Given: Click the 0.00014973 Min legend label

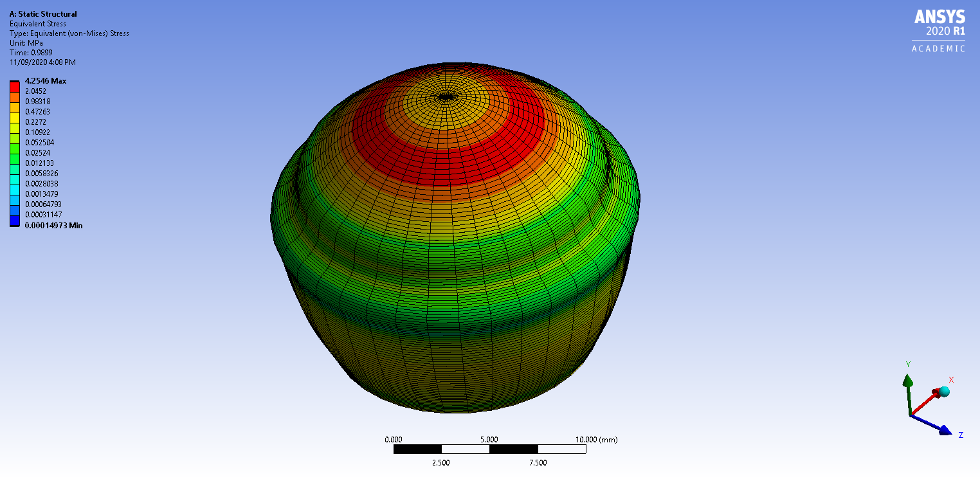Looking at the screenshot, I should 53,225.
